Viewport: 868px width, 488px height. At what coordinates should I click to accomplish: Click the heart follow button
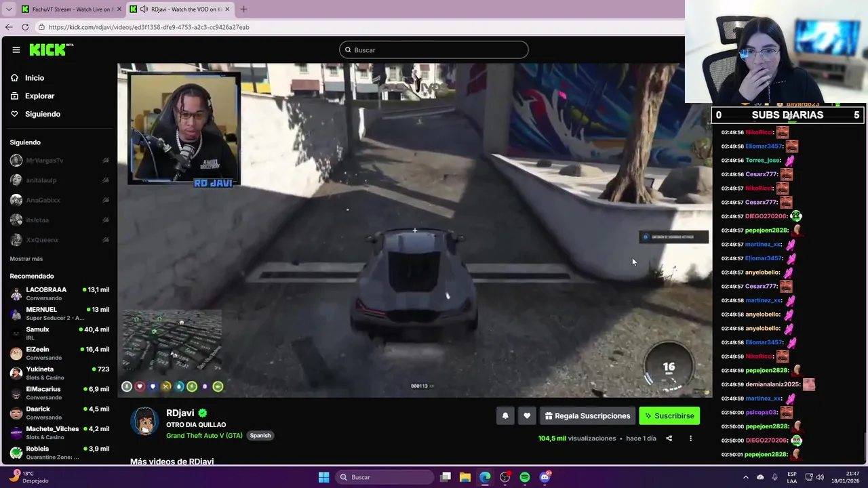[x=527, y=416]
